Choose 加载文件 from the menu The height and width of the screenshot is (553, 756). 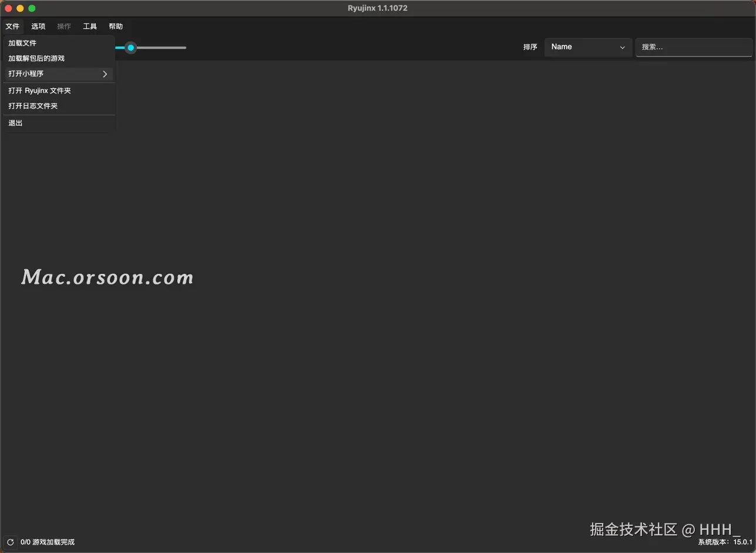tap(59, 43)
